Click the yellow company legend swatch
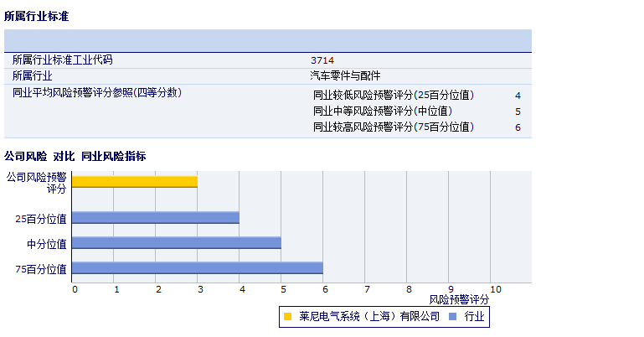The height and width of the screenshot is (337, 644). [288, 317]
